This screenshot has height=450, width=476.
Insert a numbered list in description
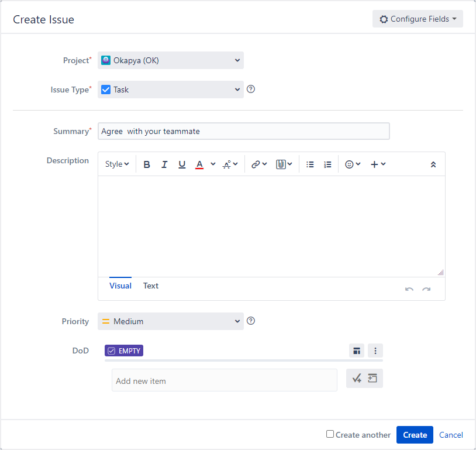pos(327,164)
